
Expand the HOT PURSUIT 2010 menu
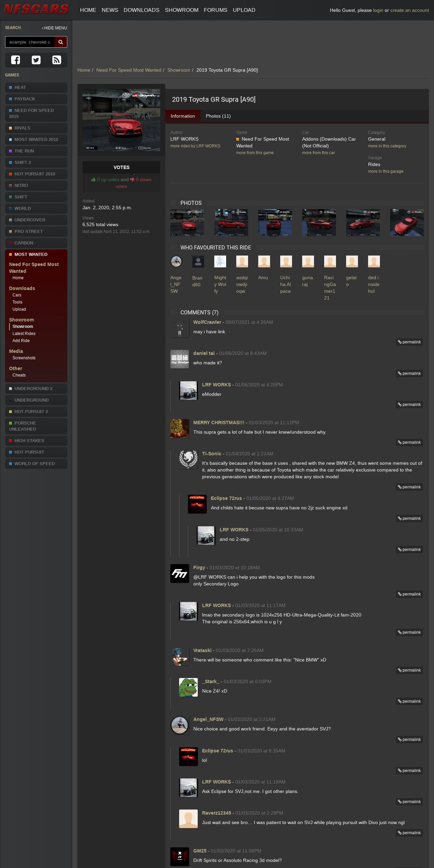click(x=36, y=174)
